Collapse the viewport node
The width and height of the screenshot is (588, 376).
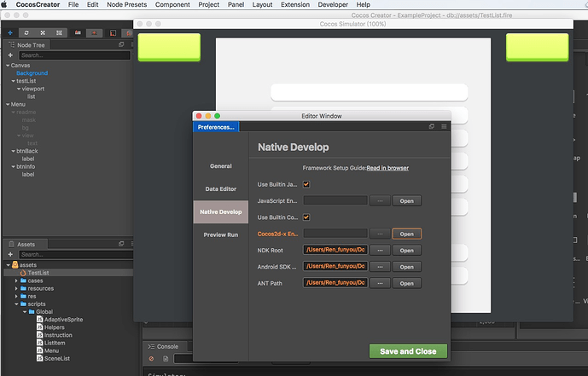[19, 89]
